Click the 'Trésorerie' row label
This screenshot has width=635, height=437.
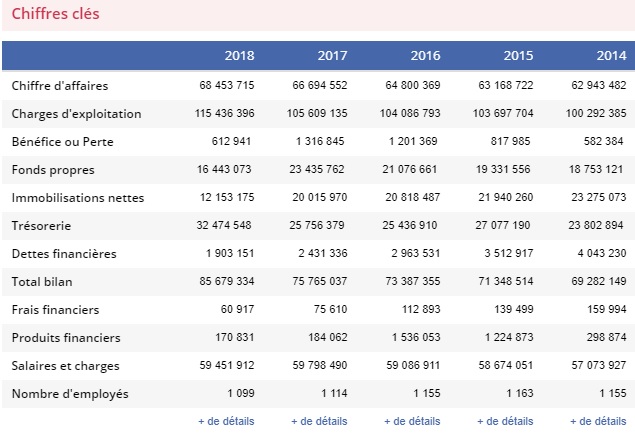(41, 226)
